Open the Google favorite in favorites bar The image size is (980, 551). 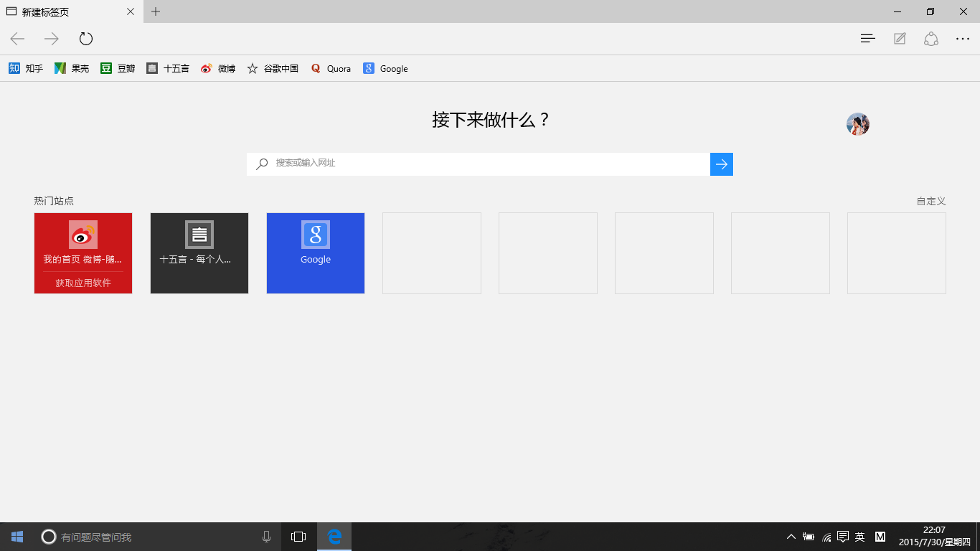[x=385, y=69]
